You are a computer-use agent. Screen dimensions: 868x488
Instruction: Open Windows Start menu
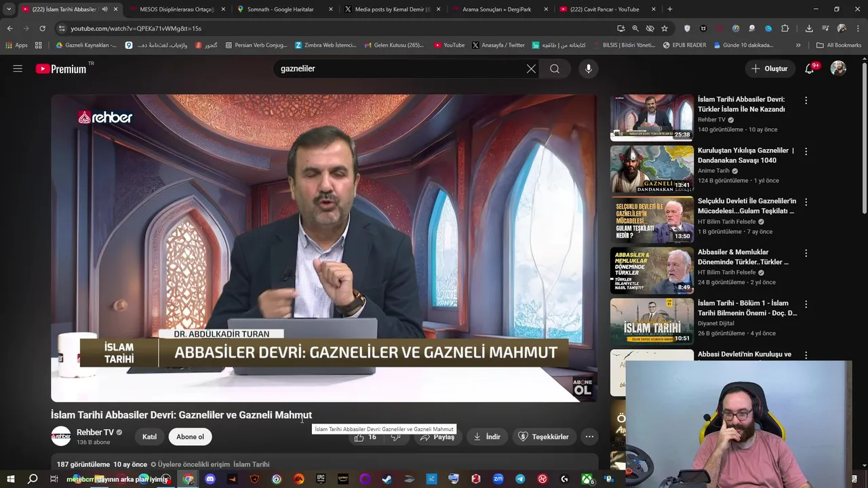tap(10, 479)
